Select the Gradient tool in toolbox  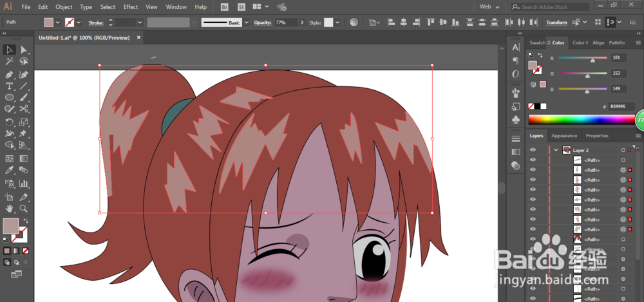[24, 158]
